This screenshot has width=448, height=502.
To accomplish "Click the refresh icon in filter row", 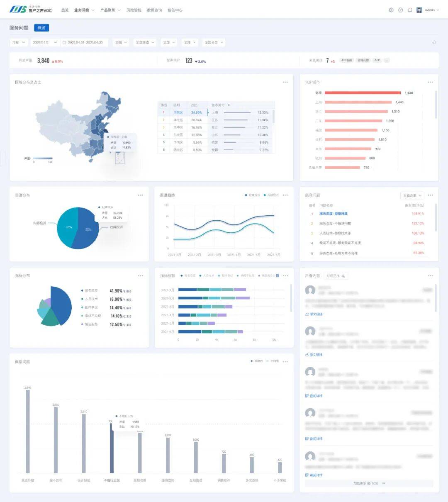I will pos(434,42).
